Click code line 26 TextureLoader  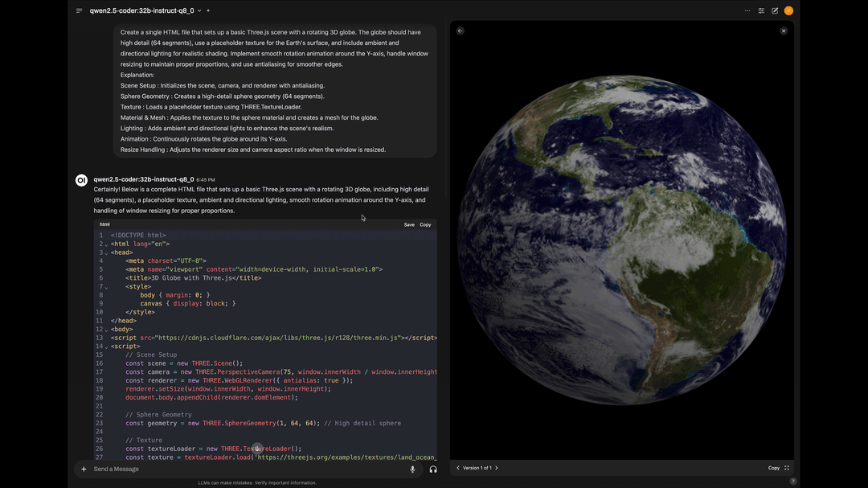point(213,449)
